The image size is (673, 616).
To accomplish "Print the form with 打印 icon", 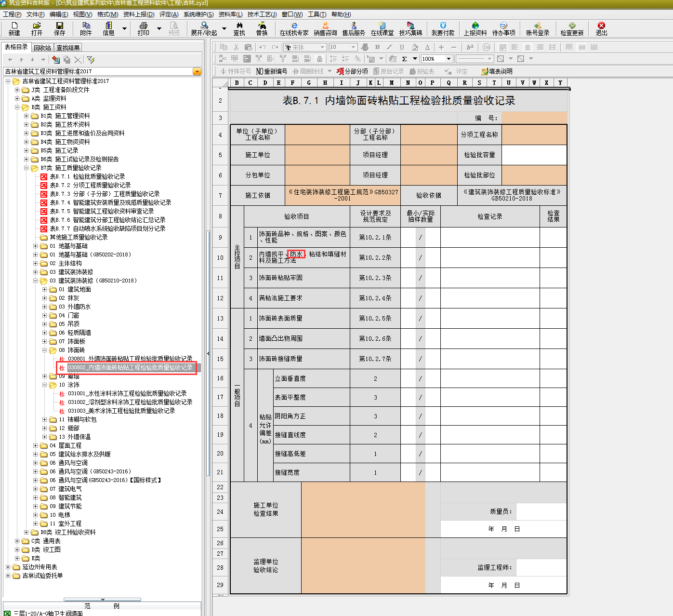I will pos(144,28).
